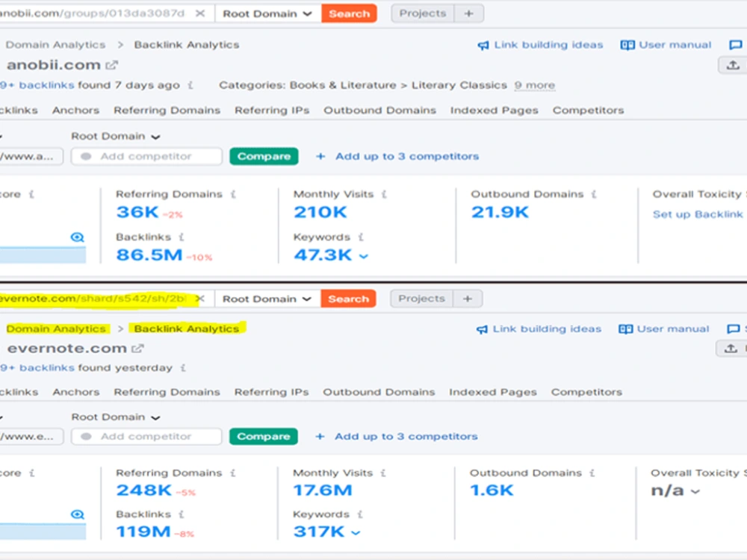Zoom the authority score chart in anobii panel
747x560 pixels.
(77, 237)
